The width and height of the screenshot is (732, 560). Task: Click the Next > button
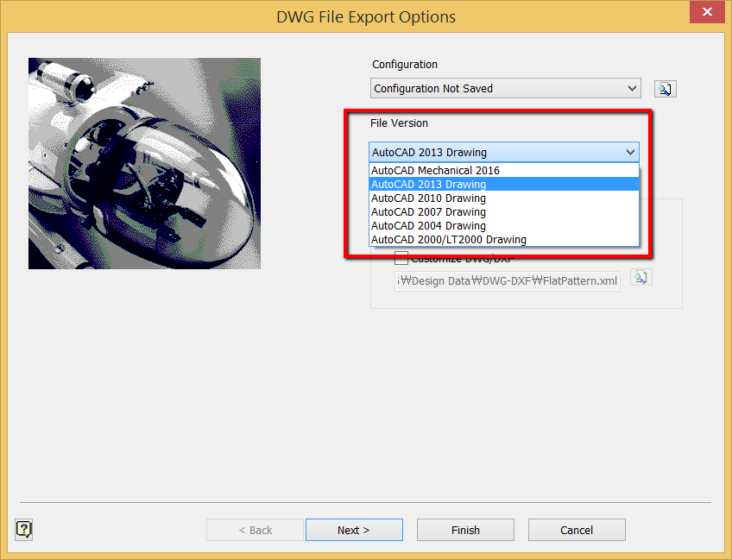(x=354, y=530)
